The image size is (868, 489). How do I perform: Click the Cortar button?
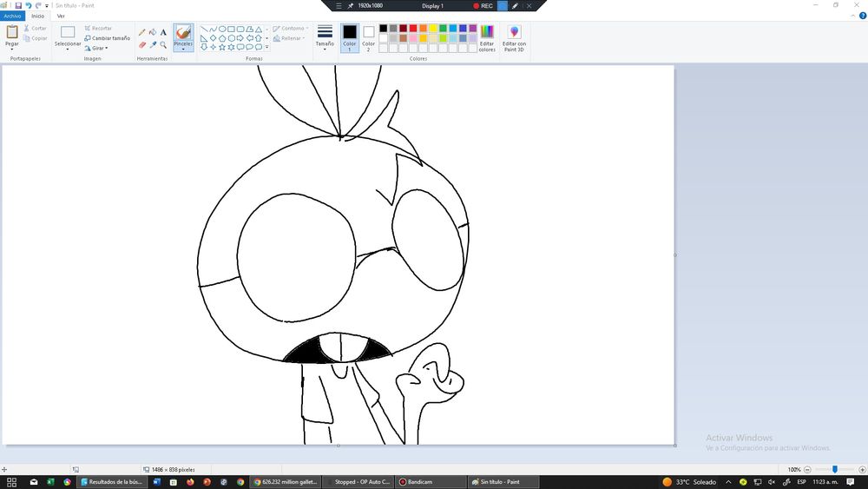[36, 29]
